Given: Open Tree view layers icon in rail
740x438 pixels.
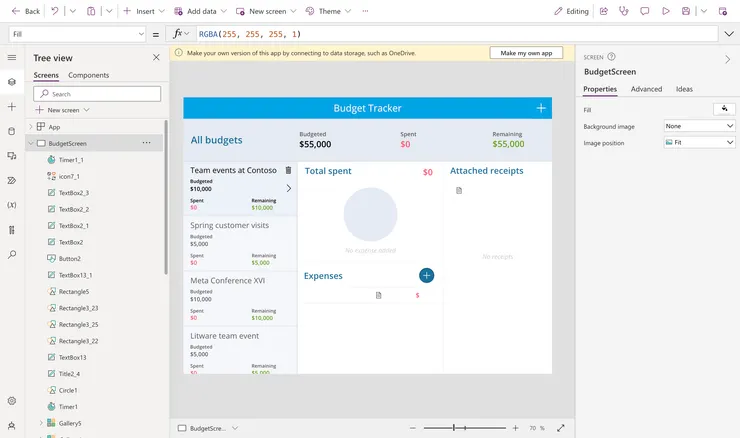Looking at the screenshot, I should point(12,82).
